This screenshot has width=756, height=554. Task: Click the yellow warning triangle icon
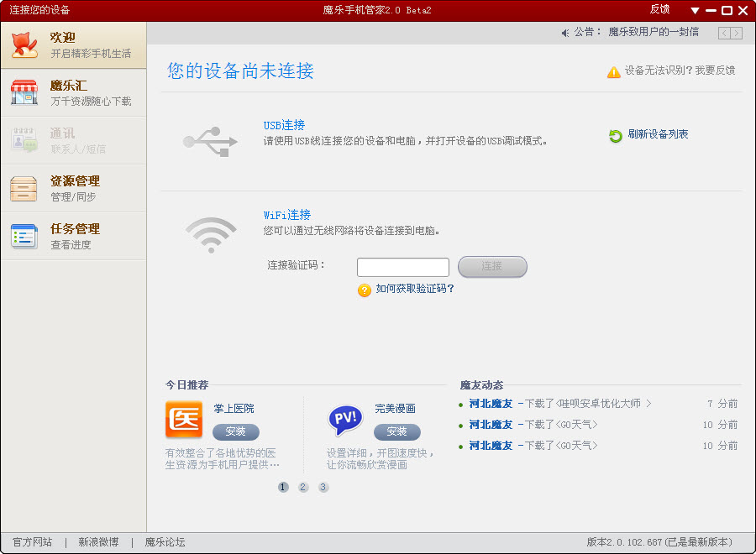tap(614, 72)
